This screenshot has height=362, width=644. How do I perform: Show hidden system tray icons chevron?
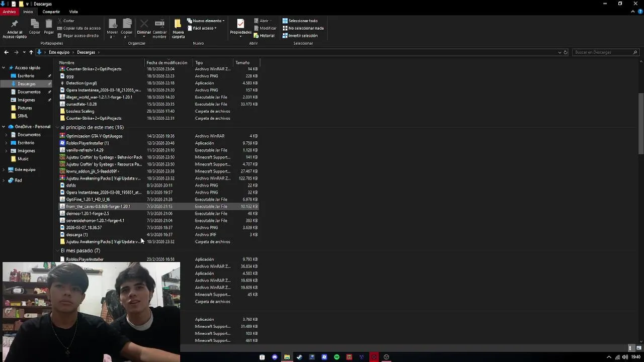click(x=609, y=357)
